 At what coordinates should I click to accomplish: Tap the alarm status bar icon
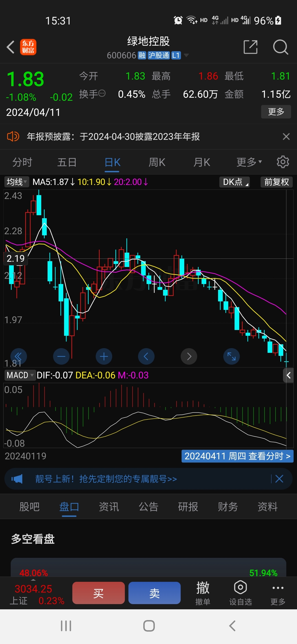(x=178, y=20)
